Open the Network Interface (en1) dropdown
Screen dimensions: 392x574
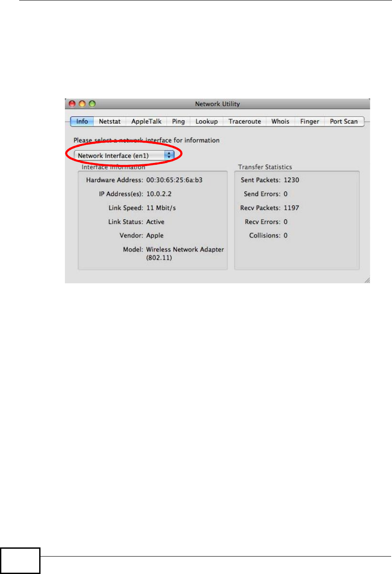tap(124, 156)
